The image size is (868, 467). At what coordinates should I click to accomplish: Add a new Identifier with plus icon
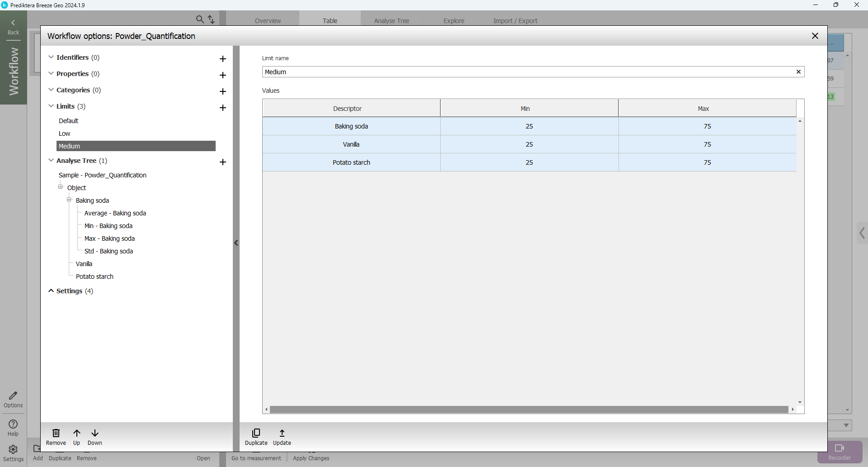[223, 59]
